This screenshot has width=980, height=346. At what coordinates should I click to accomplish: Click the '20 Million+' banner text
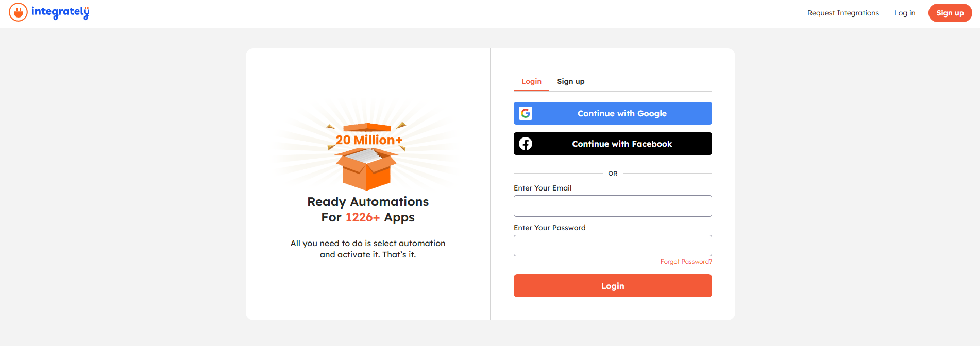(x=369, y=140)
